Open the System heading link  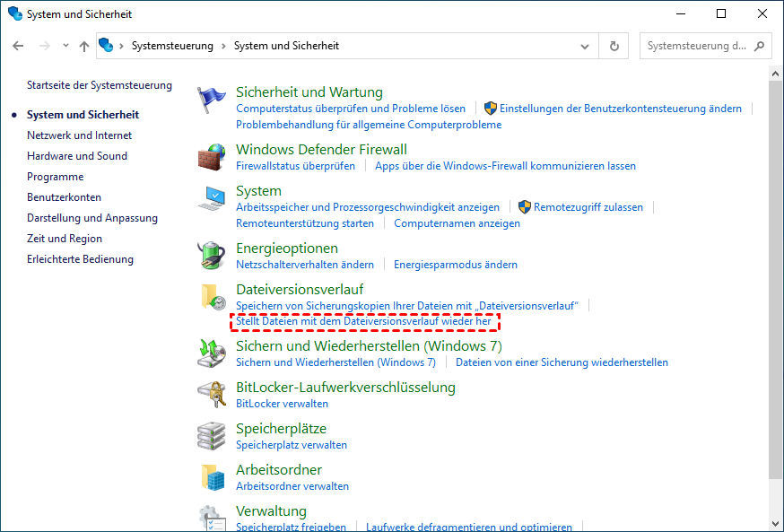point(258,191)
